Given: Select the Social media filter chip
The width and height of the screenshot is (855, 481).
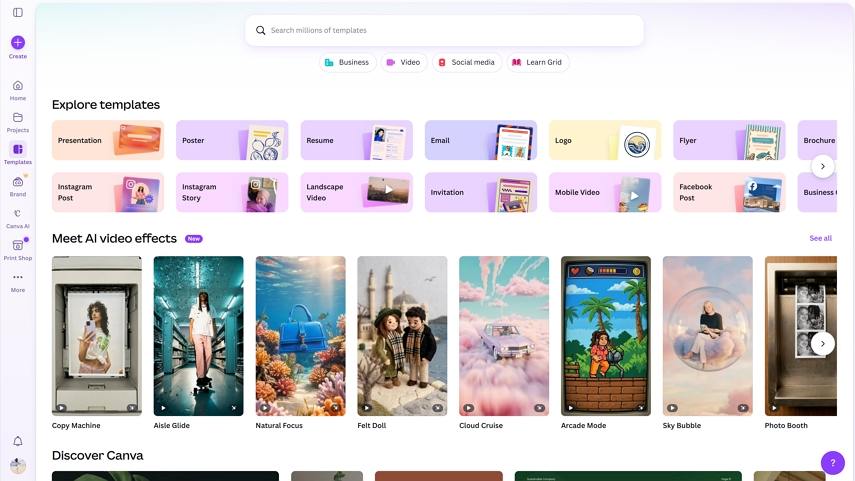Looking at the screenshot, I should click(467, 62).
